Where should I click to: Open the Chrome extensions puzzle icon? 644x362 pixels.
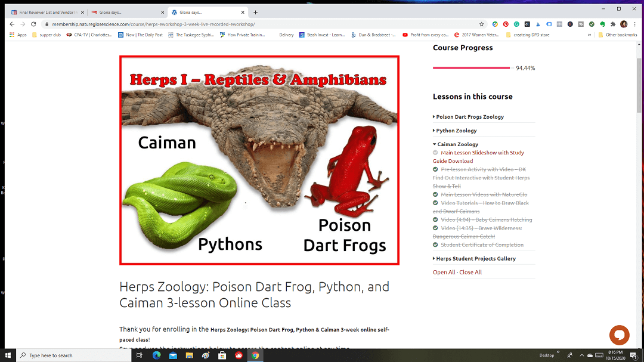coord(613,24)
